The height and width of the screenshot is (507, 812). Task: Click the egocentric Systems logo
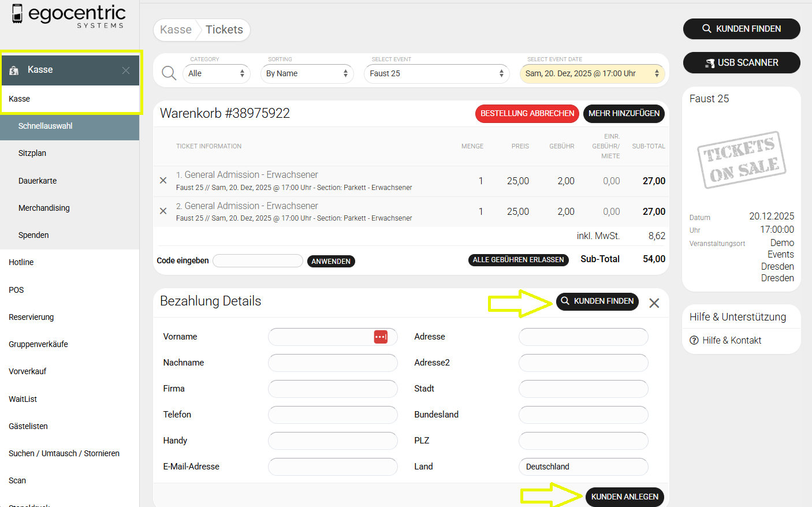[69, 16]
